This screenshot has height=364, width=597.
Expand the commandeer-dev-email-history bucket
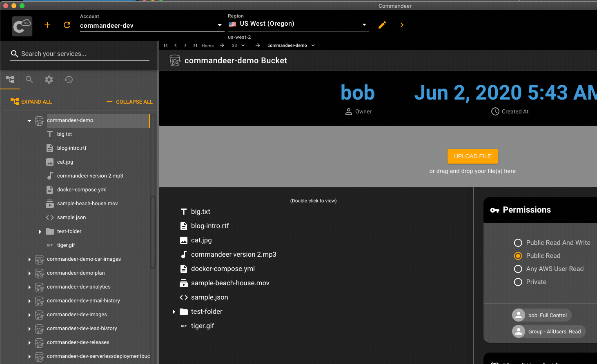coord(29,301)
